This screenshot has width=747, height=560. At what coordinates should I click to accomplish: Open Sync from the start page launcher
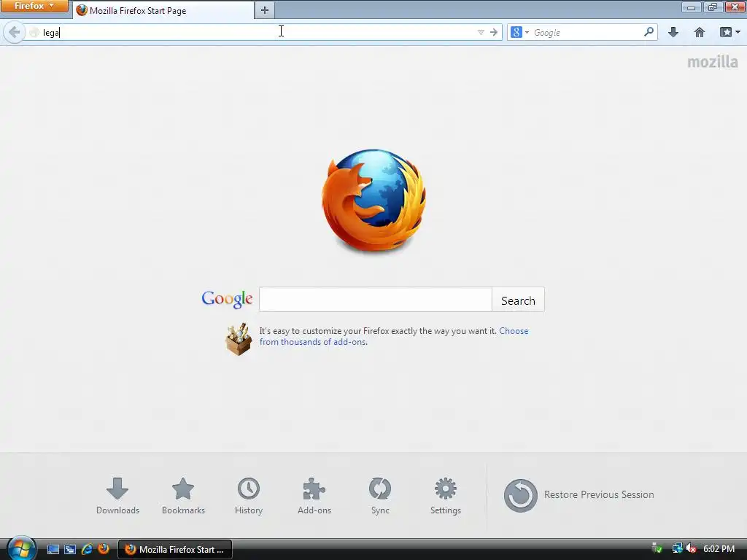[380, 496]
